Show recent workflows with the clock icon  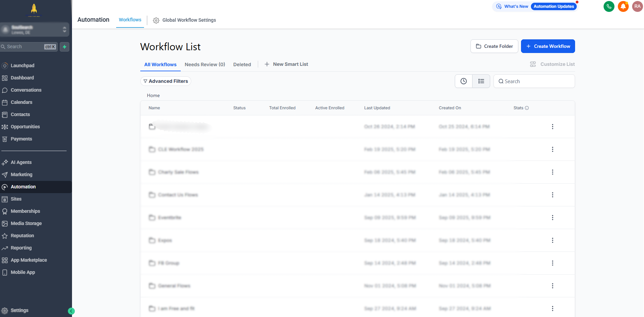[x=463, y=81]
